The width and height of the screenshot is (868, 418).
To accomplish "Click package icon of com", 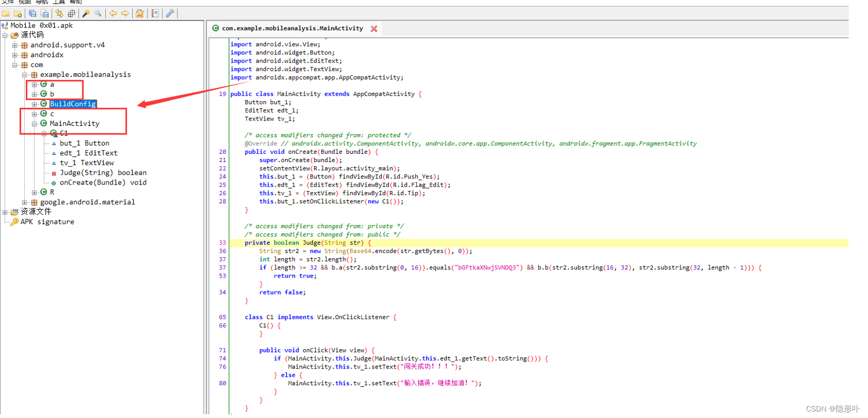I will 24,65.
